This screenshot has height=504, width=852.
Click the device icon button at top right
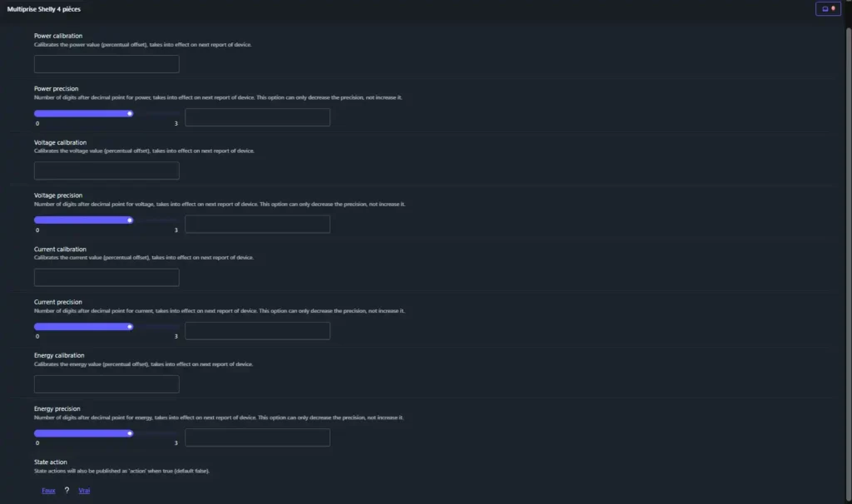coord(828,9)
